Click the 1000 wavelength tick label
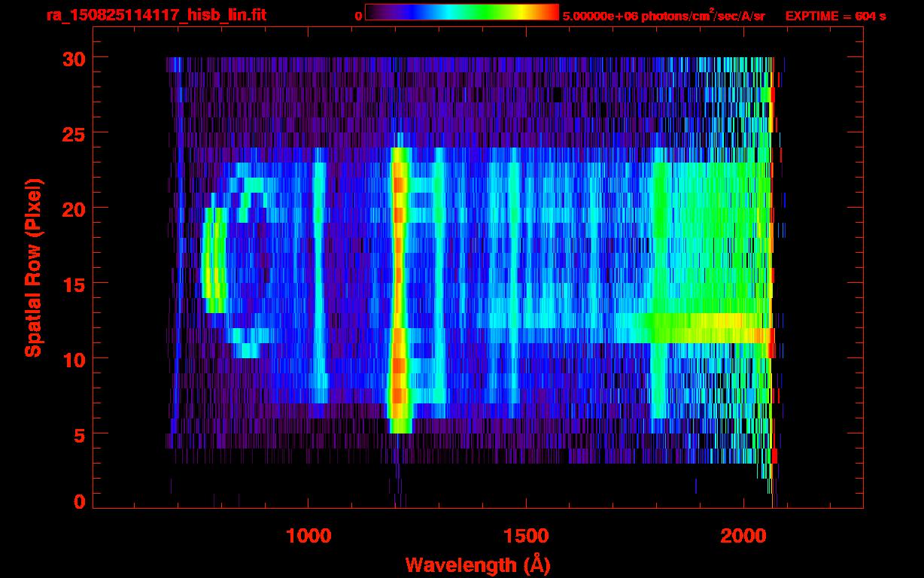 pyautogui.click(x=309, y=536)
